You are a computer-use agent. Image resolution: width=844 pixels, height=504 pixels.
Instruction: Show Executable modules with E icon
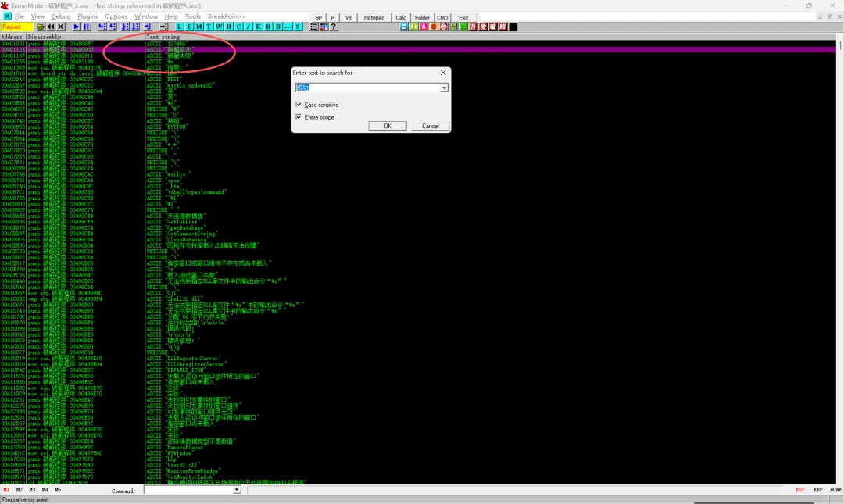[189, 27]
